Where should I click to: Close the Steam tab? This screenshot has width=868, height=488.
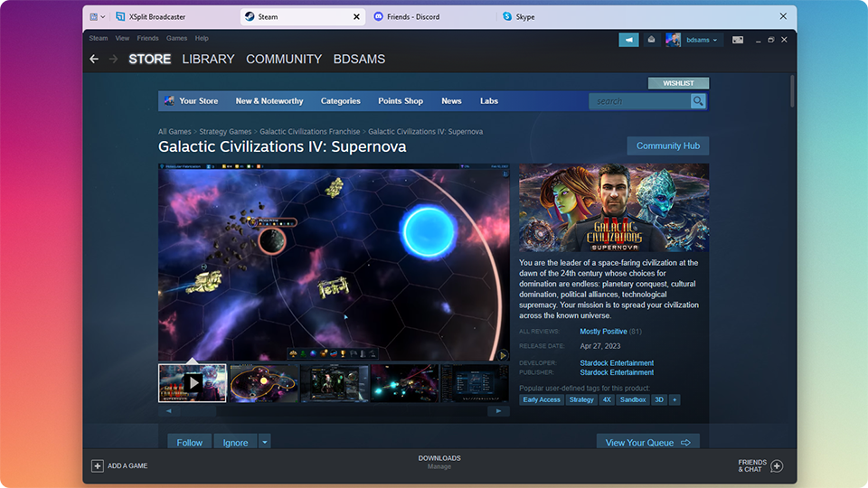click(356, 16)
